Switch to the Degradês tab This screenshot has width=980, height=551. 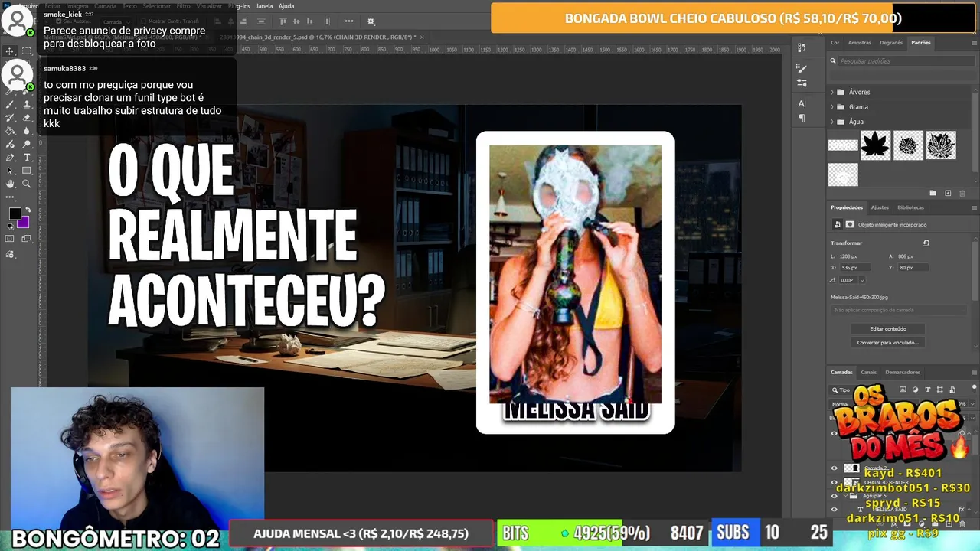tap(890, 43)
